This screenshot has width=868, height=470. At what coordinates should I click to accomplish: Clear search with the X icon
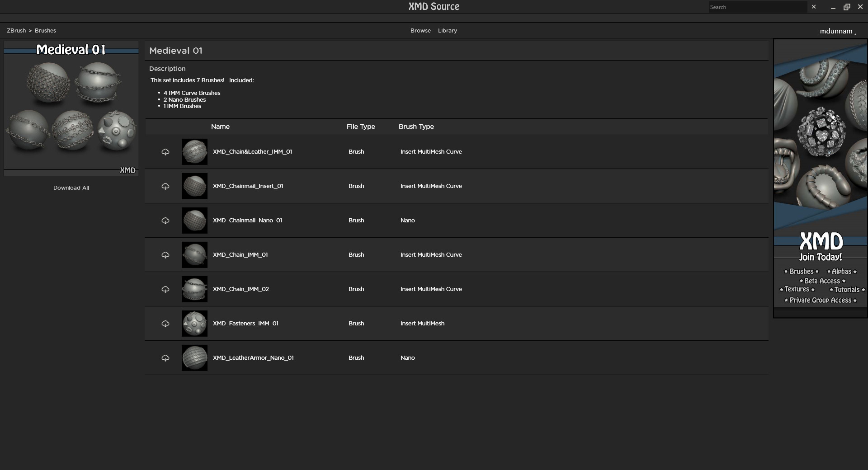coord(814,7)
